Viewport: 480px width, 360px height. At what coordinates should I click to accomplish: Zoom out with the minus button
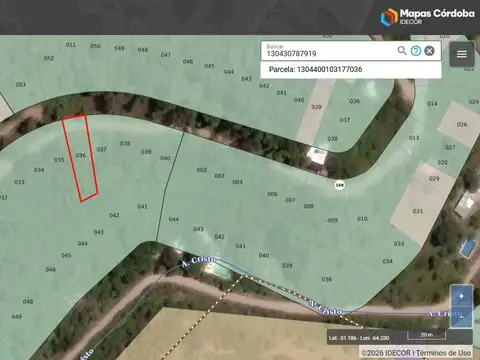click(461, 317)
